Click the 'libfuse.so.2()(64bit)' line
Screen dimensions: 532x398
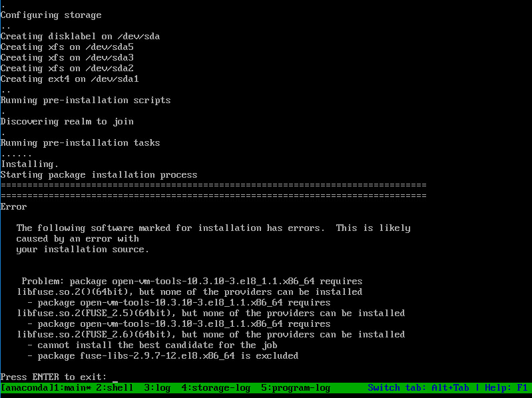[190, 292]
